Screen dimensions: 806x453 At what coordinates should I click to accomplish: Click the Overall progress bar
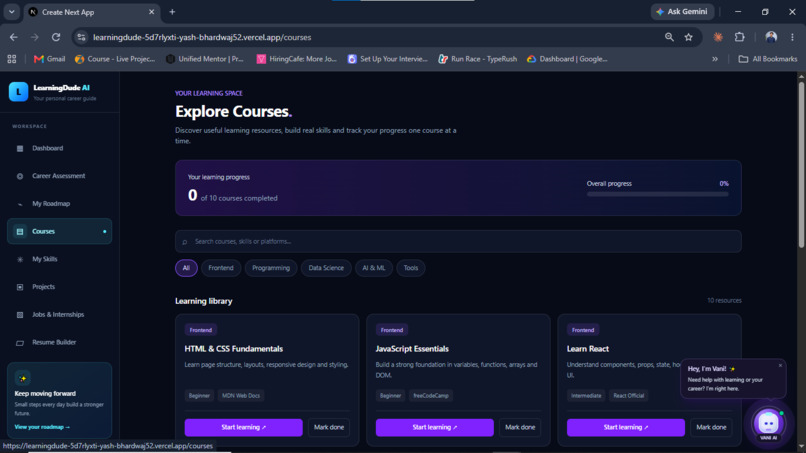click(657, 194)
